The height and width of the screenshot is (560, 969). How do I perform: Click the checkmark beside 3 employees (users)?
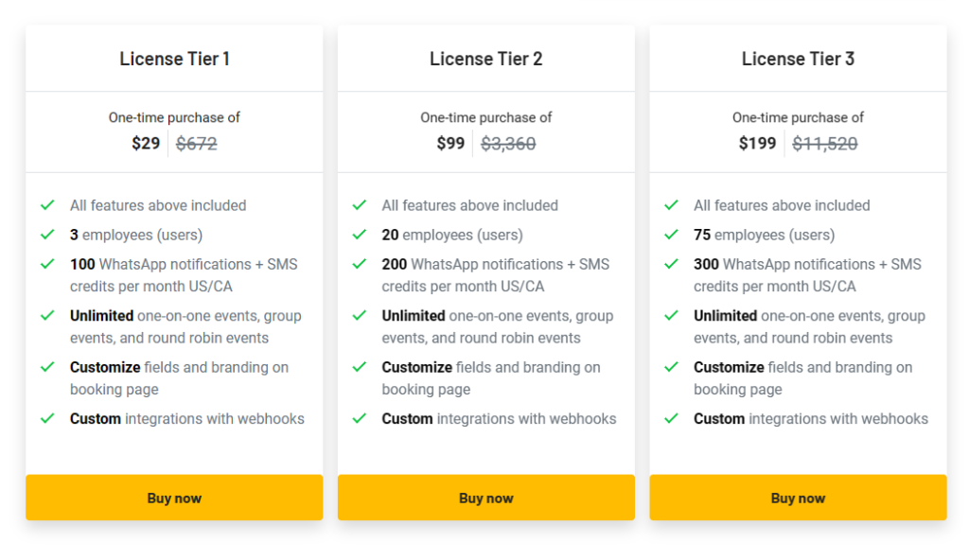[47, 235]
